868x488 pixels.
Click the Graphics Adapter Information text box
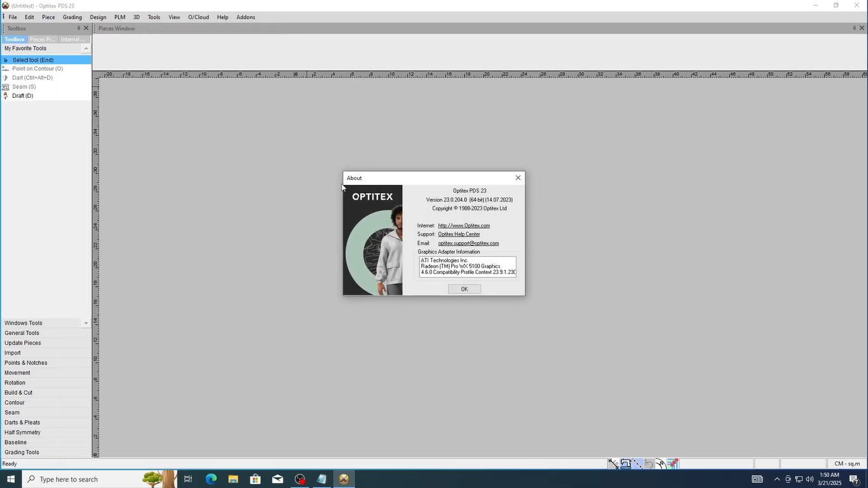(467, 266)
